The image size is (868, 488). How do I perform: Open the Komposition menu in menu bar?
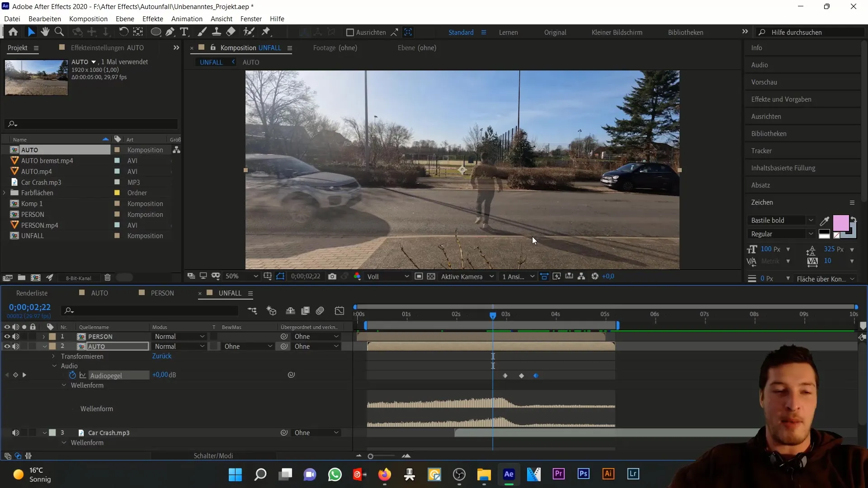point(89,19)
